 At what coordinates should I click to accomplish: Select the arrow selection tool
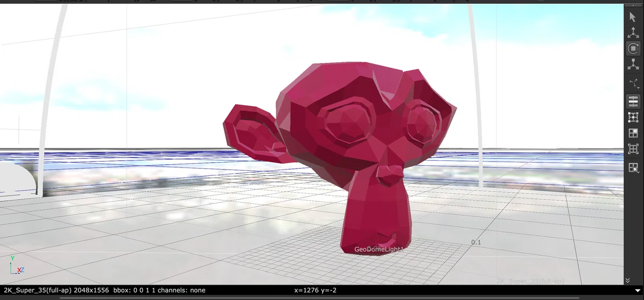pyautogui.click(x=633, y=17)
